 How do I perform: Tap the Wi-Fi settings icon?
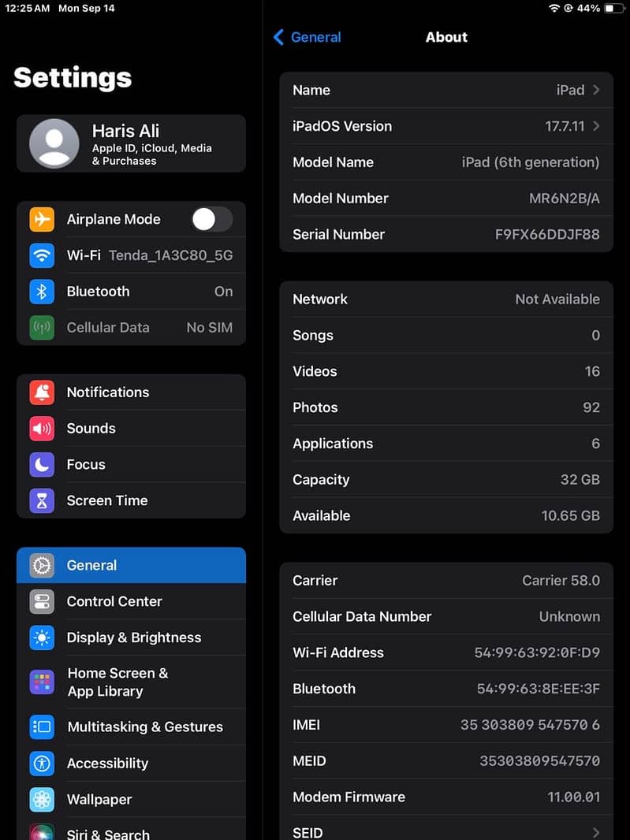[x=42, y=255]
